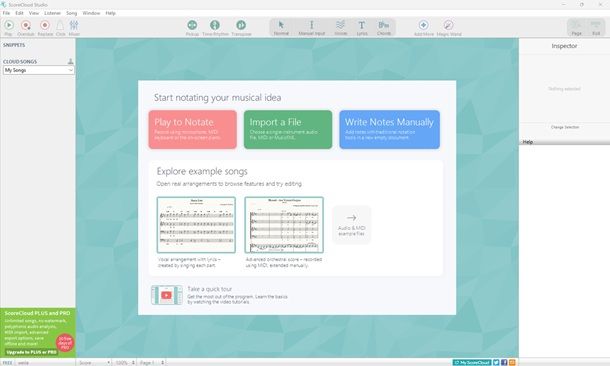Click the 30 free days PRO badge
The height and width of the screenshot is (366, 610).
click(x=65, y=343)
